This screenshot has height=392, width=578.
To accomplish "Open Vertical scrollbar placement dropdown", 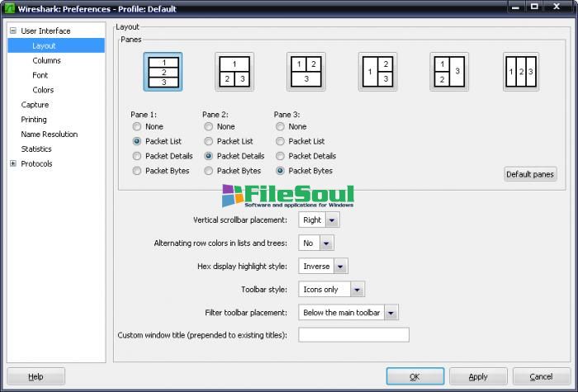I will point(319,220).
